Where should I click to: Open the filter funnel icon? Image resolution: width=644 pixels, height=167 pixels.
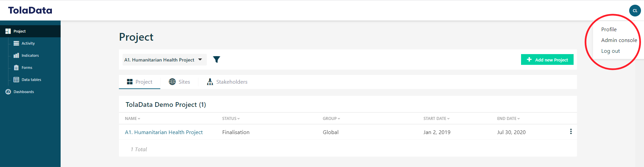[x=217, y=59]
